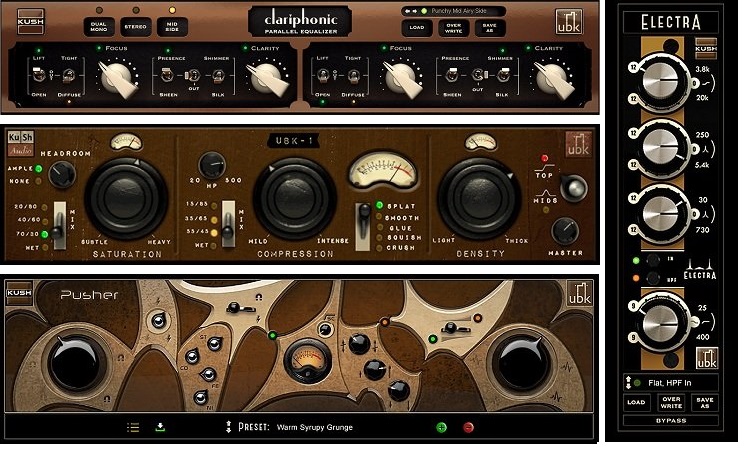The image size is (744, 450).
Task: Select Dual Mono mode on Clariphonic
Action: [x=99, y=27]
